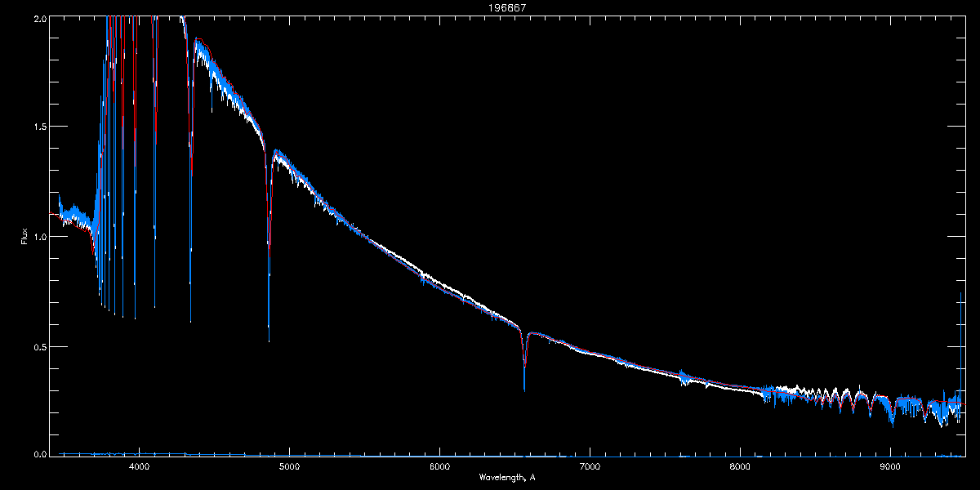Click the 1.5 y-axis tick label
Image resolution: width=980 pixels, height=490 pixels.
point(39,127)
